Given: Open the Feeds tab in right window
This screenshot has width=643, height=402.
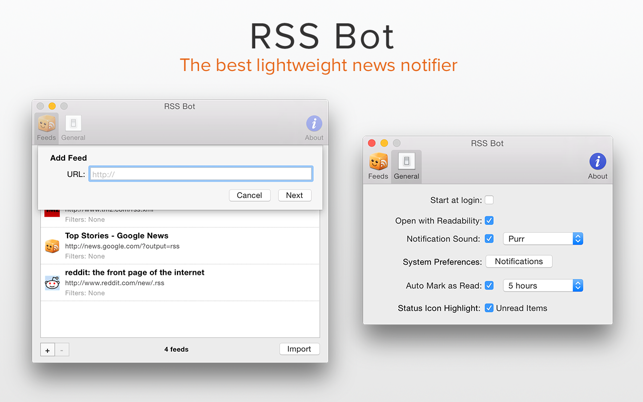Looking at the screenshot, I should click(378, 165).
